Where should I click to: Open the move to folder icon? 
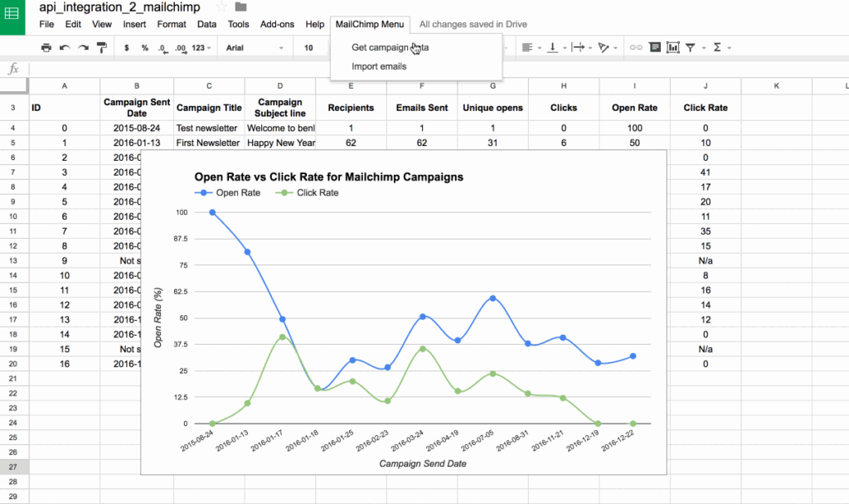(x=241, y=7)
